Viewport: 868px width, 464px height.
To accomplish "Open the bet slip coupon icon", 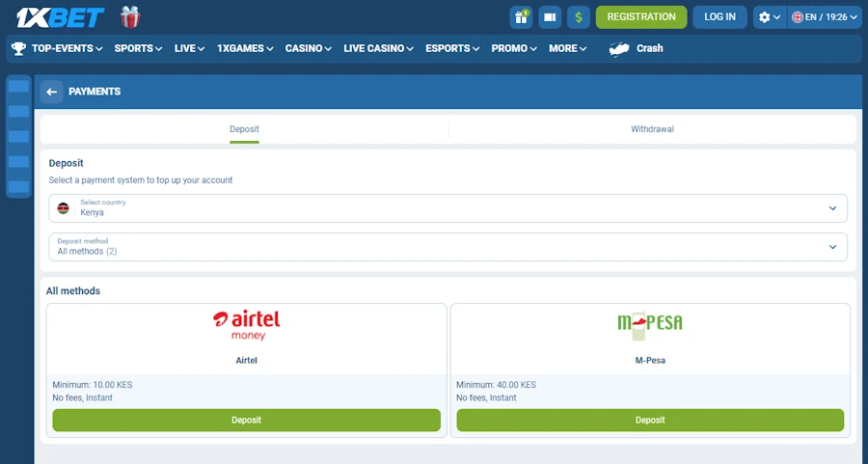I will tap(550, 17).
